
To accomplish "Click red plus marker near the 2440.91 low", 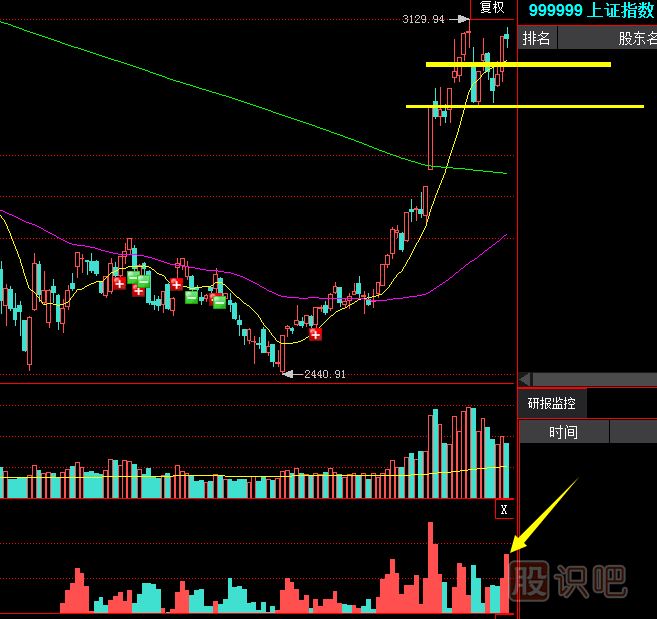I will [315, 335].
